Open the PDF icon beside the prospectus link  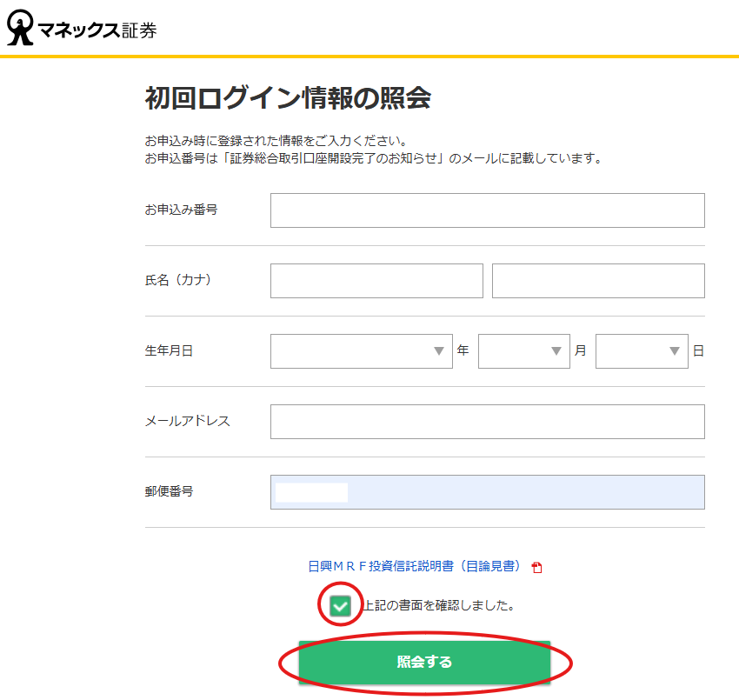click(x=536, y=568)
